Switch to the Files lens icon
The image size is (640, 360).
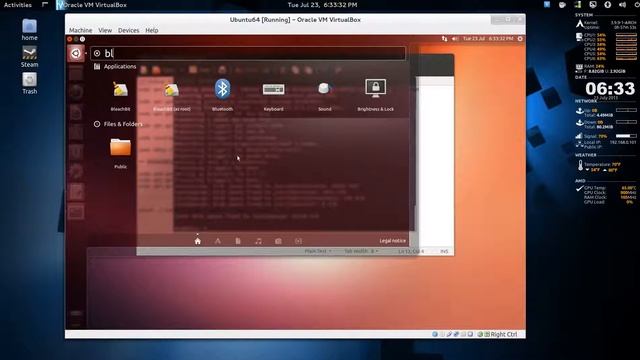coord(238,241)
